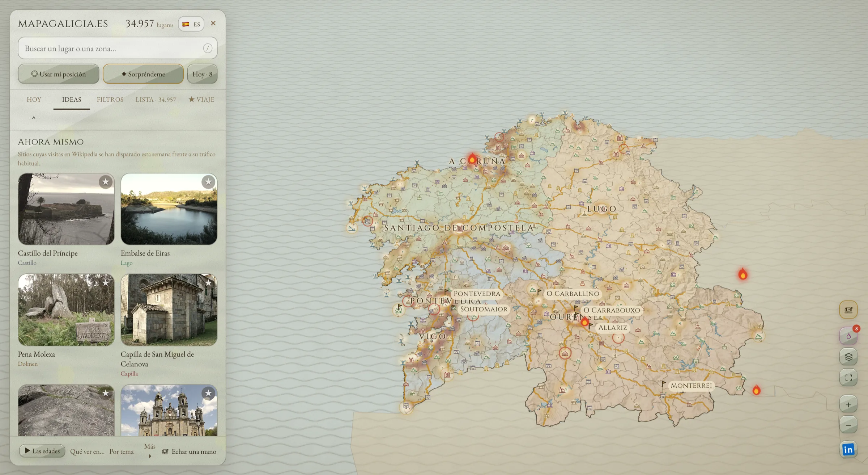The width and height of the screenshot is (868, 475).
Task: Click the flame marker southeast of Monterrei
Action: point(756,390)
